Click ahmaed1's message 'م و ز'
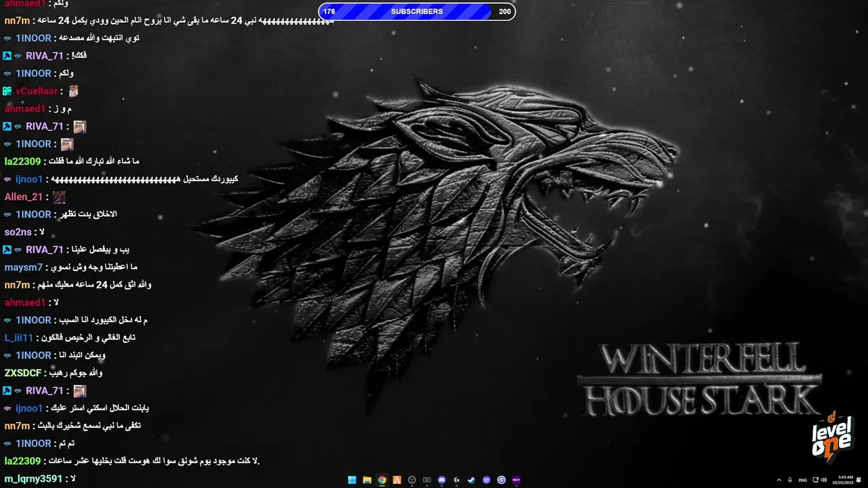 point(63,108)
